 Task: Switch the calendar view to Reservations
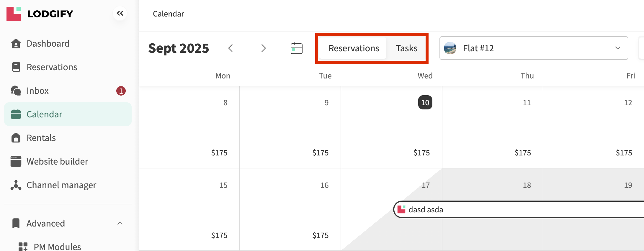(354, 48)
